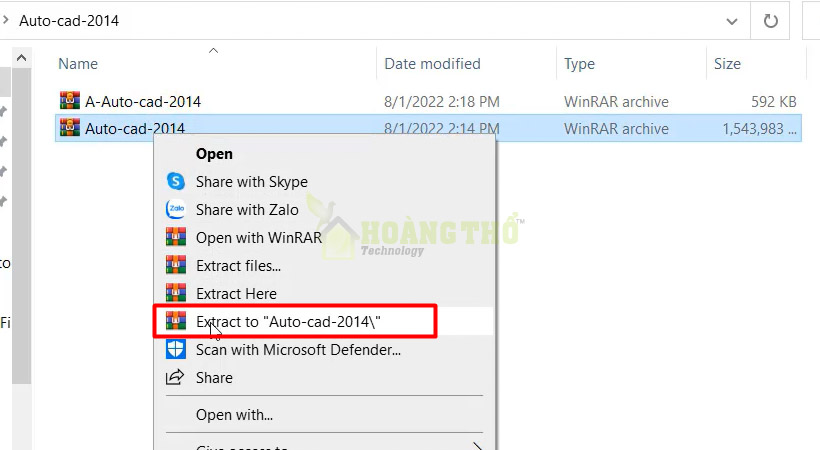820x450 pixels.
Task: Click the Auto-cad-2014 address bar path text
Action: pyautogui.click(x=69, y=20)
